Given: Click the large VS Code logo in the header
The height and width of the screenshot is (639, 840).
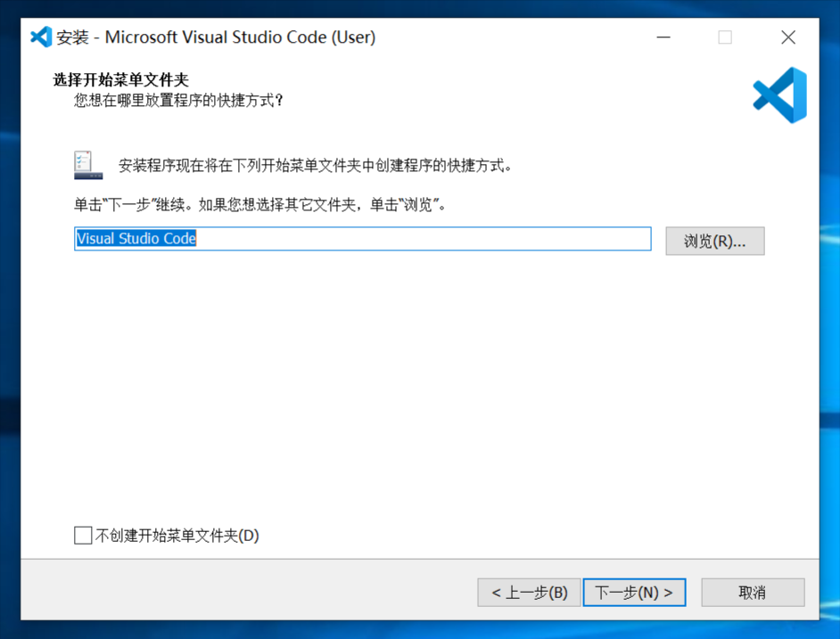Looking at the screenshot, I should pyautogui.click(x=780, y=95).
